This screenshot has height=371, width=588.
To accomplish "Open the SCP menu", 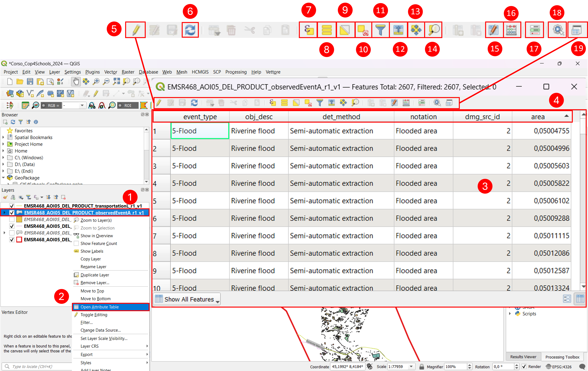I will (217, 72).
